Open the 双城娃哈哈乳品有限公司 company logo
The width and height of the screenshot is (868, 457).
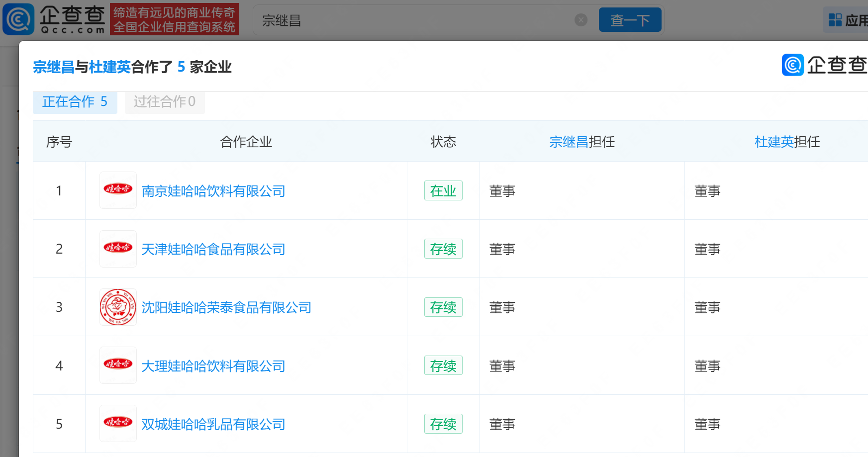118,423
